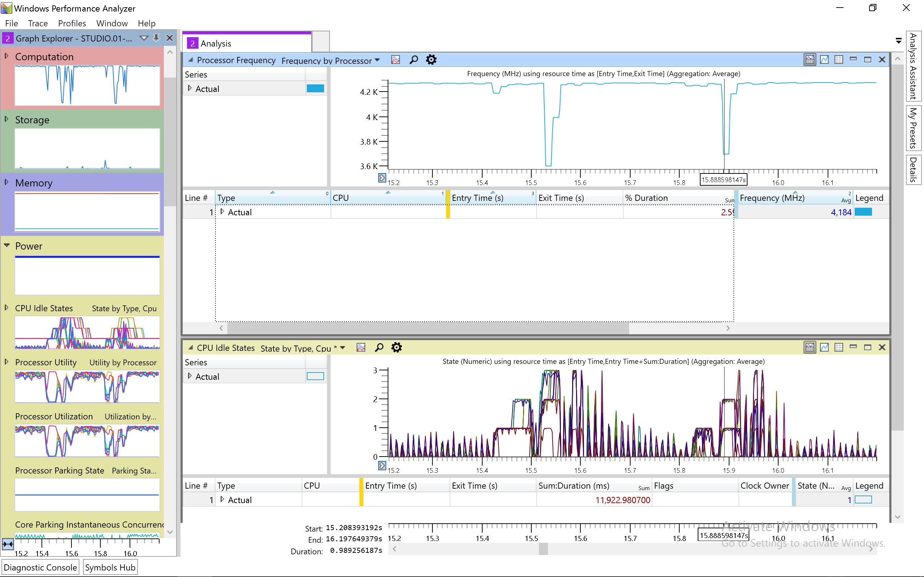
Task: Open CPU Idle States settings gear
Action: click(x=397, y=347)
